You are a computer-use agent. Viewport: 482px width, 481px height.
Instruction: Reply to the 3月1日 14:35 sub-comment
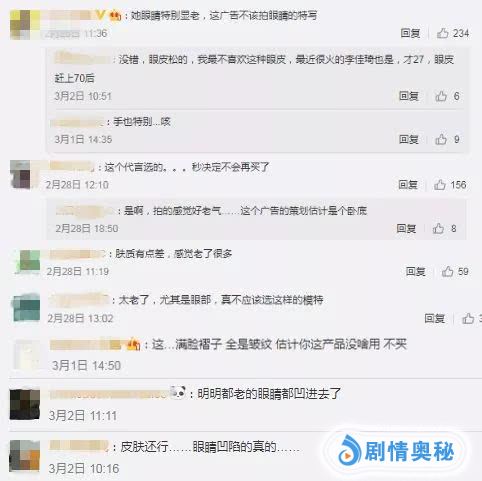[409, 139]
